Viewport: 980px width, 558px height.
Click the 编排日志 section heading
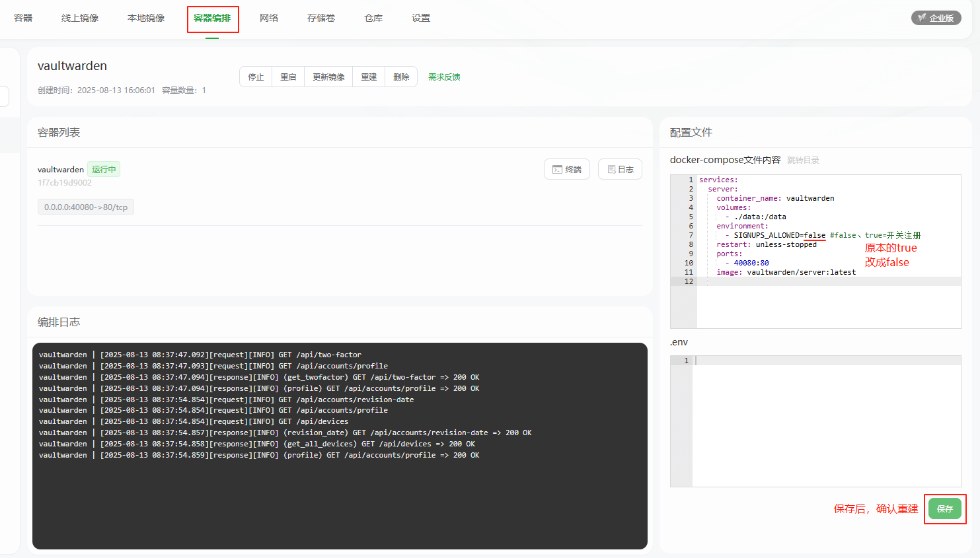coord(59,322)
